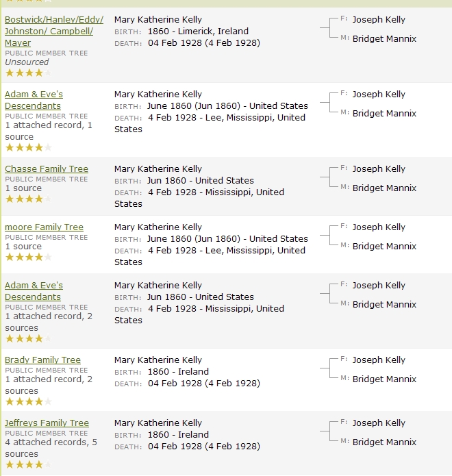452x476 pixels.
Task: Visit the Brady Family Tree link
Action: (42, 360)
